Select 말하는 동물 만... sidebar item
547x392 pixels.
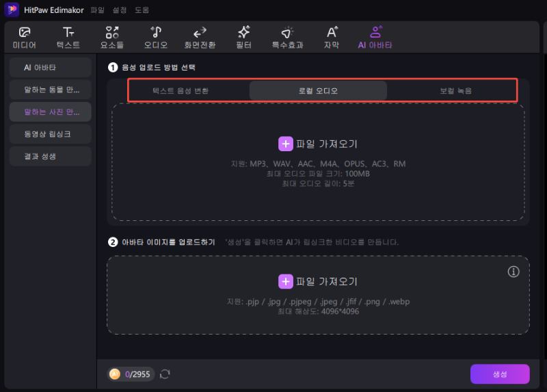[x=50, y=90]
